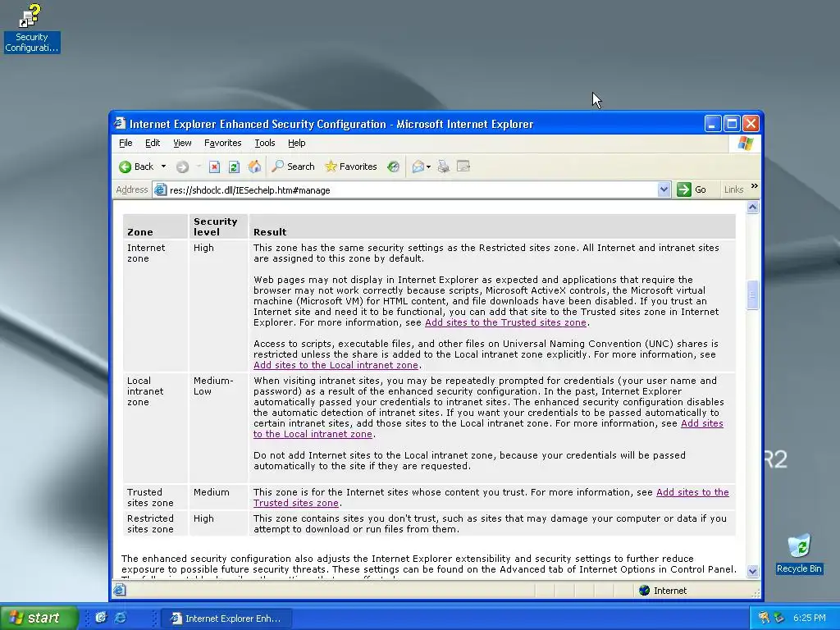Screen dimensions: 840x630
Task: Click the second system tray icon
Action: [779, 618]
